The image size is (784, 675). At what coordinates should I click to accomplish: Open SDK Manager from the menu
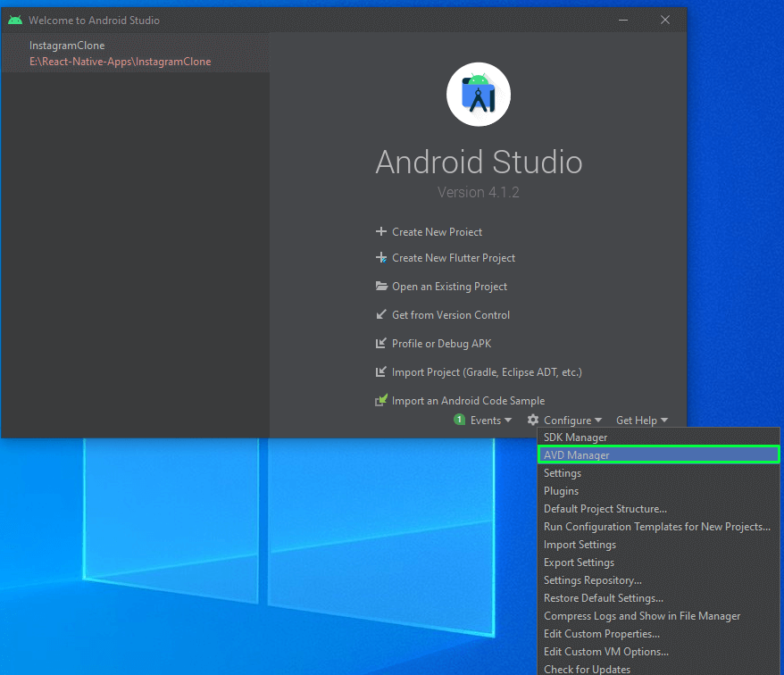click(x=575, y=437)
